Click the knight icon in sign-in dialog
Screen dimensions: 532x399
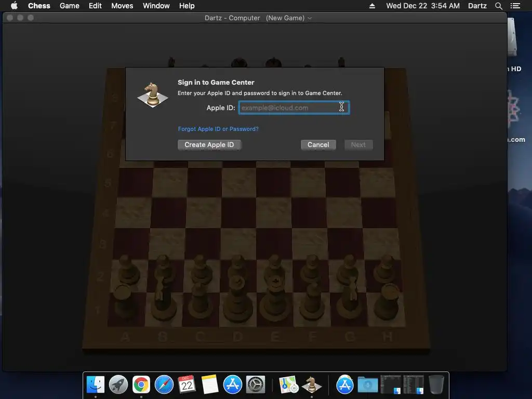[x=152, y=95]
